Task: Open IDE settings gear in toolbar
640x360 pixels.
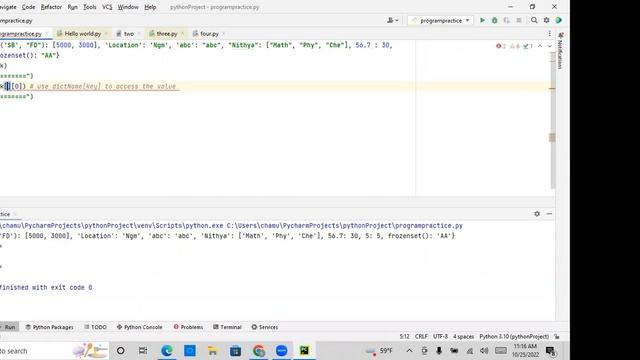Action: point(547,20)
